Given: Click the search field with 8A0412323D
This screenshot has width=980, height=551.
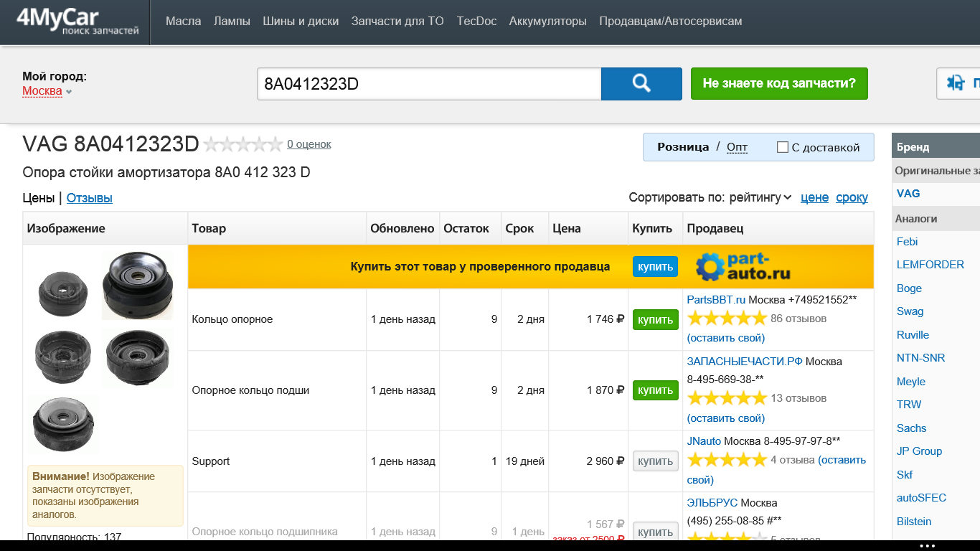Looking at the screenshot, I should (x=429, y=84).
